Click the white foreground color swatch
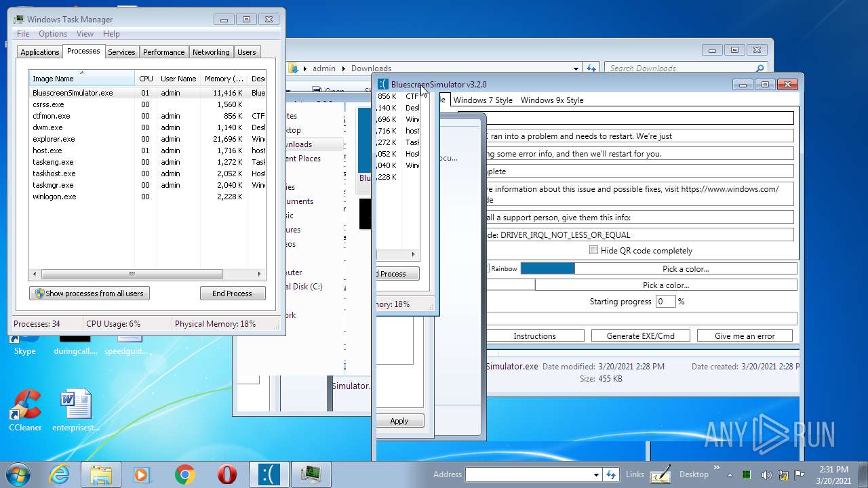This screenshot has height=488, width=868. click(510, 285)
